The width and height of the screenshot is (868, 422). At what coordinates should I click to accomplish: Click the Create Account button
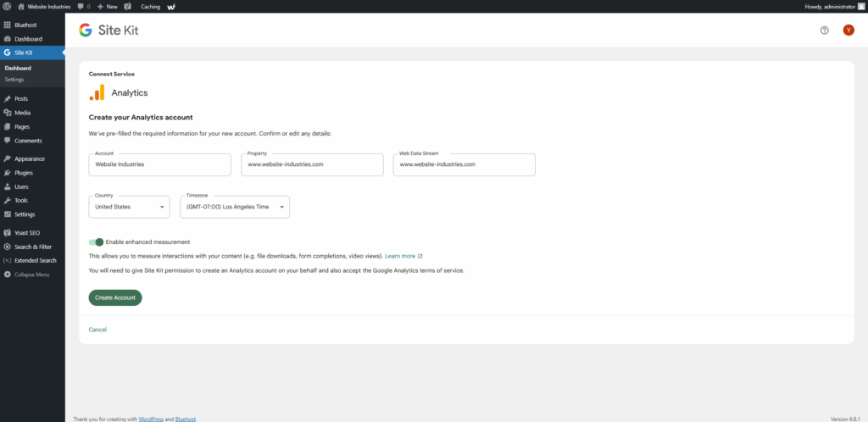point(115,297)
